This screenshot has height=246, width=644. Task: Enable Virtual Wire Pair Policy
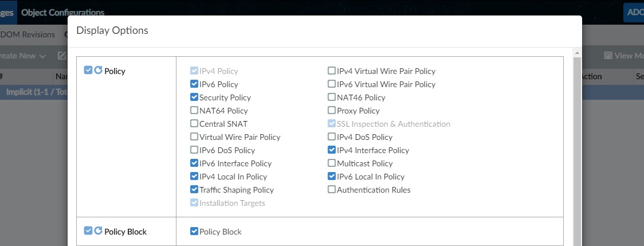coord(194,137)
